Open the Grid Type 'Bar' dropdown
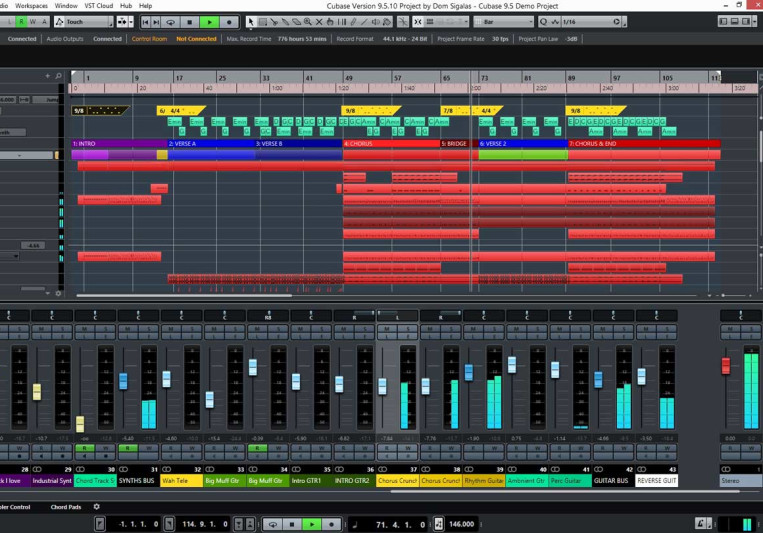763x533 pixels. 504,22
